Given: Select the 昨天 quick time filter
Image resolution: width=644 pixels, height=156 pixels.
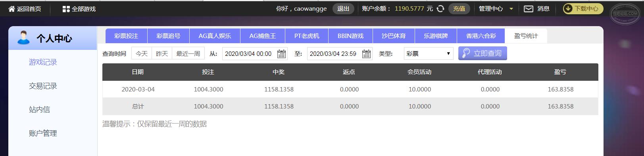Looking at the screenshot, I should [x=162, y=53].
